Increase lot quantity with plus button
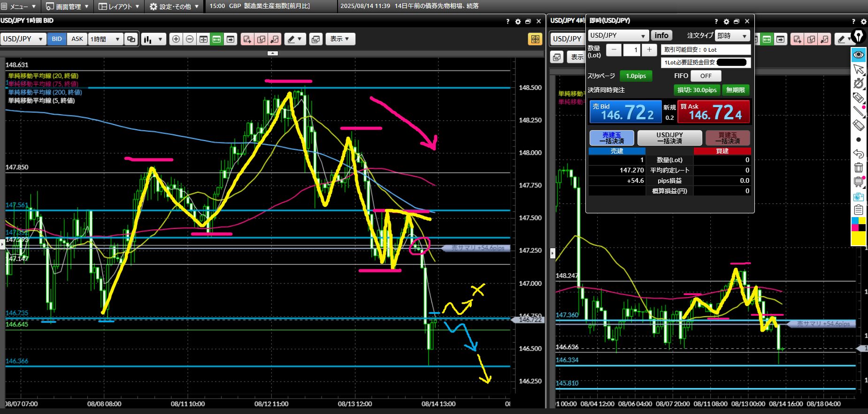Image resolution: width=868 pixels, height=414 pixels. (x=649, y=50)
